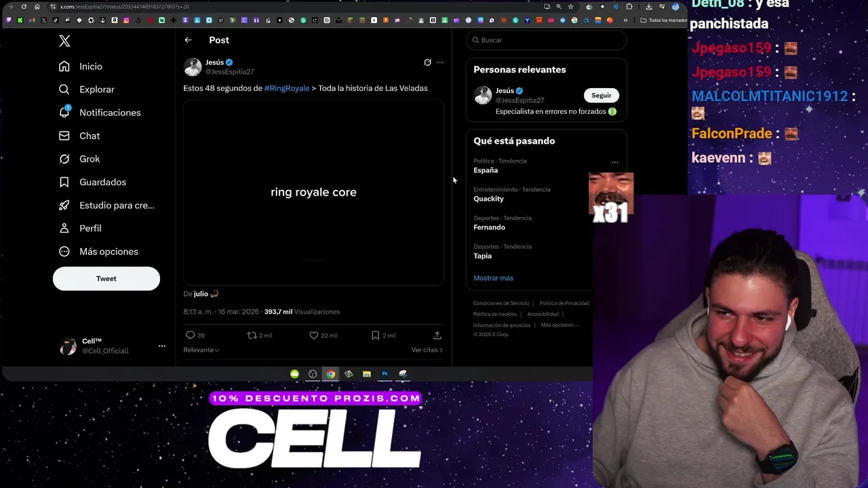Expand the Relevante sort dropdown
The width and height of the screenshot is (868, 488).
click(201, 350)
